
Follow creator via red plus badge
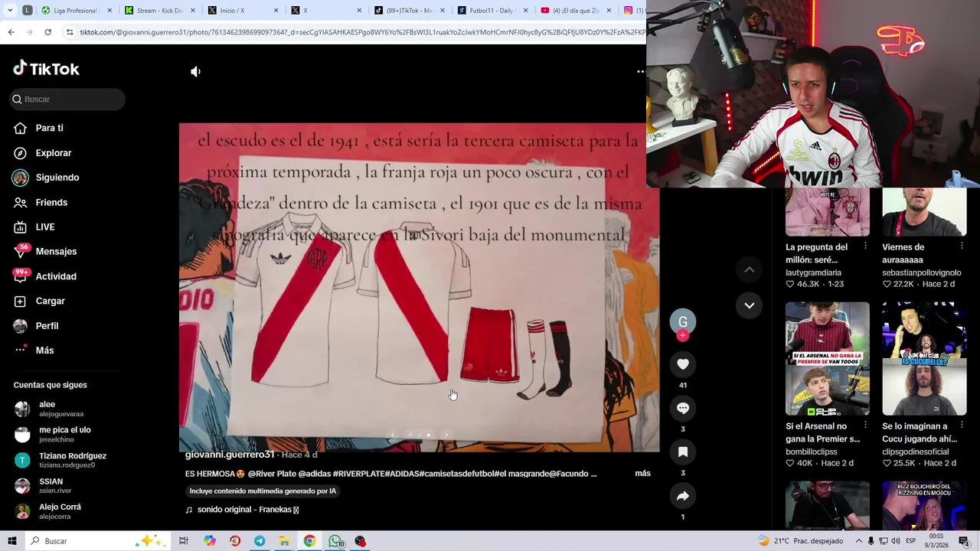[683, 336]
